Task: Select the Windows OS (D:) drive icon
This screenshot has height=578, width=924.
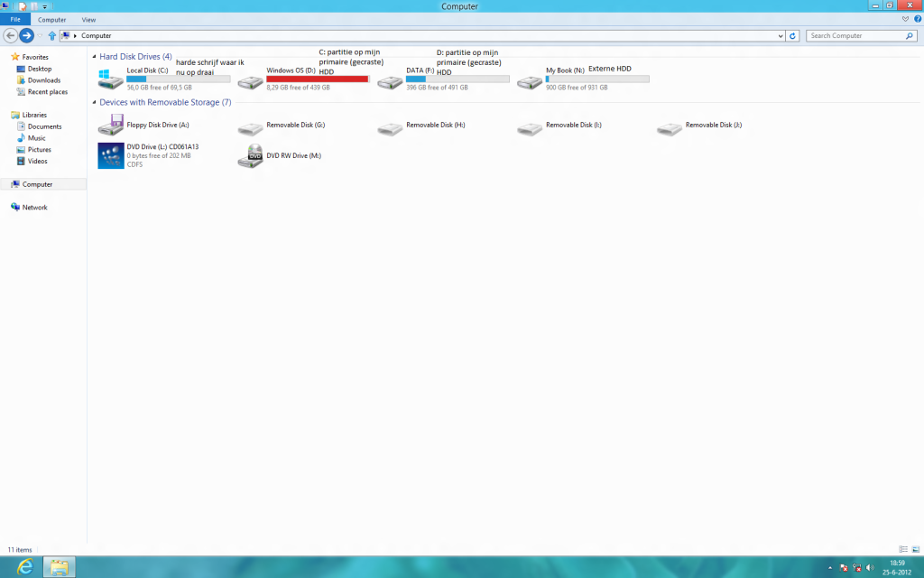Action: 250,82
